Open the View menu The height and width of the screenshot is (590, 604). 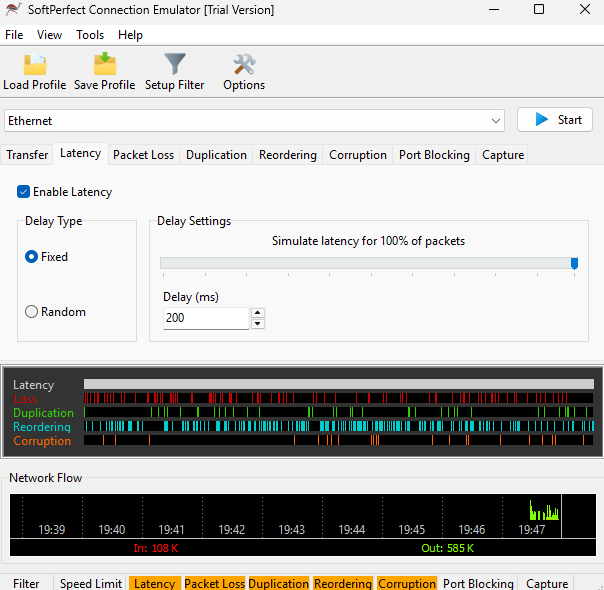tap(49, 35)
